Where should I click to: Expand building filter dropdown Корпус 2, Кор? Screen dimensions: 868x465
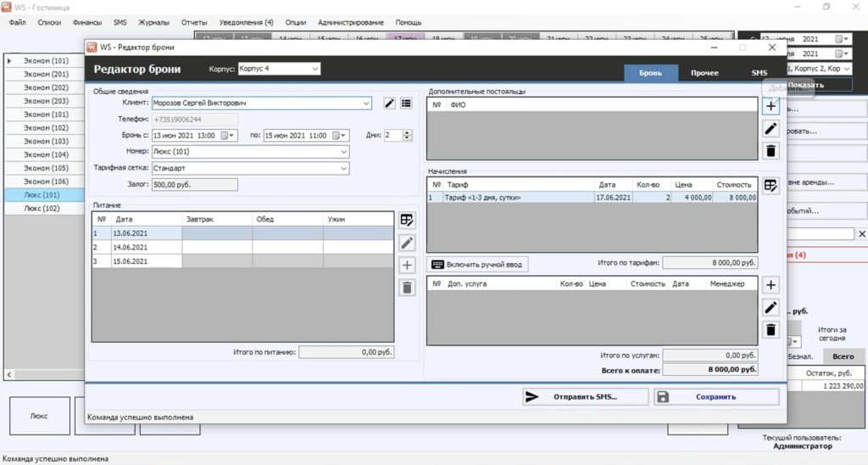[847, 69]
